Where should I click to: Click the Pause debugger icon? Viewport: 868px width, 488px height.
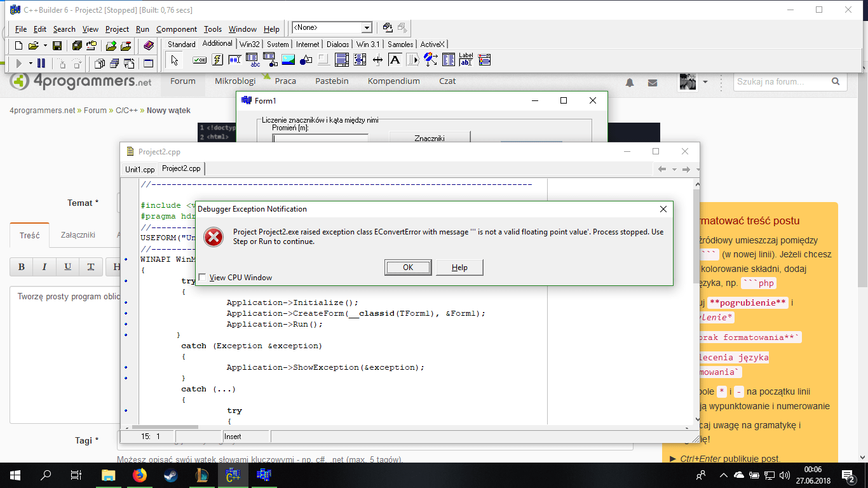(x=41, y=63)
